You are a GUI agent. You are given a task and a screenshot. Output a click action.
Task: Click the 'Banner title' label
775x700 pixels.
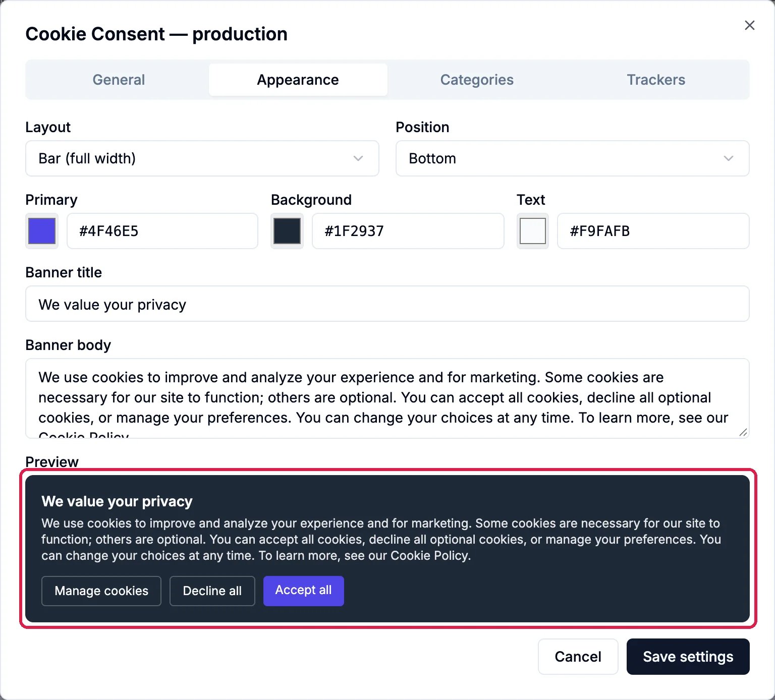(x=64, y=272)
